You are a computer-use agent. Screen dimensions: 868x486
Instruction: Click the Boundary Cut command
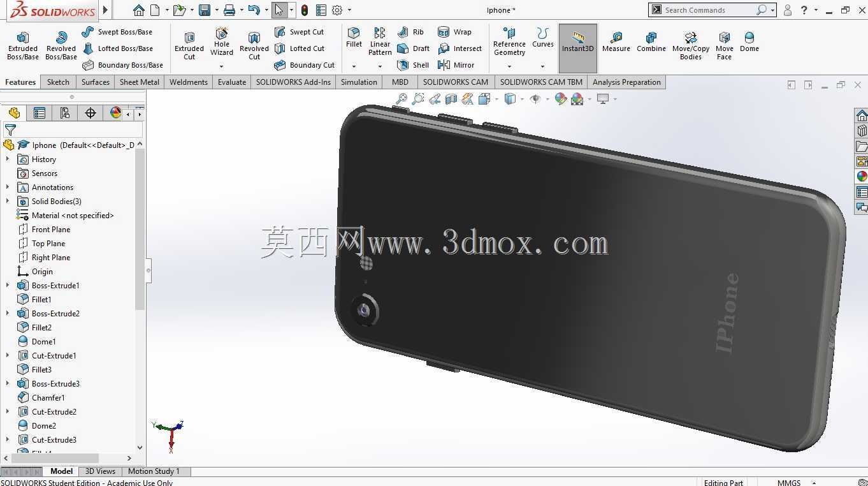coord(305,65)
